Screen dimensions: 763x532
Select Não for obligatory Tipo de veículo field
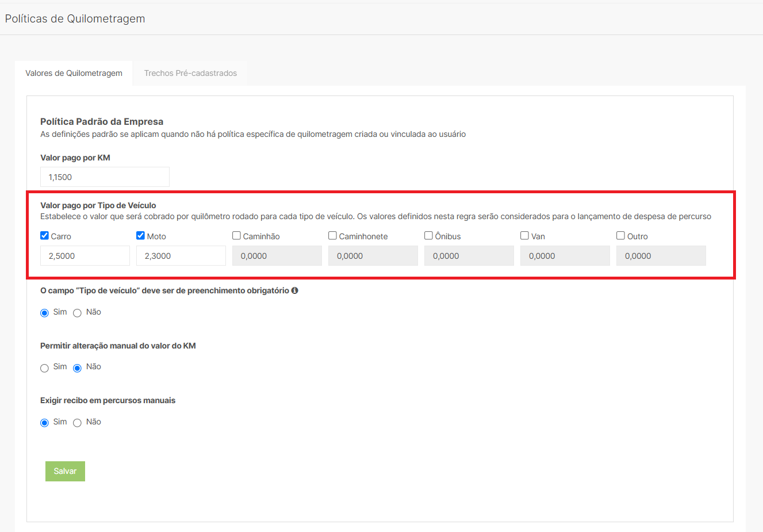pyautogui.click(x=77, y=313)
